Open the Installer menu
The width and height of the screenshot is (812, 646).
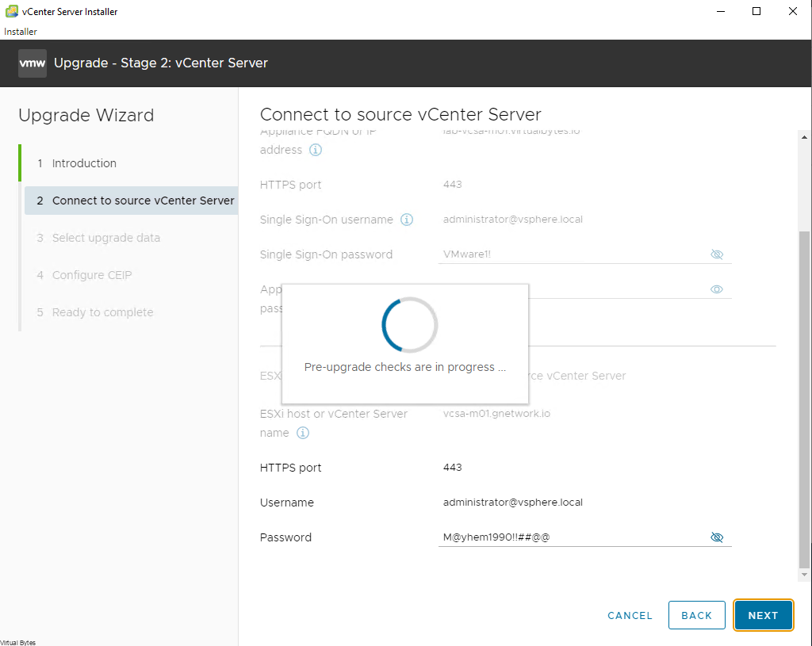(21, 32)
